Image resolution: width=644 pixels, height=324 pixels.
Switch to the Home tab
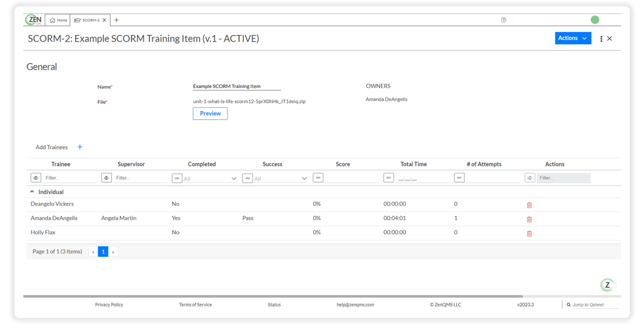(57, 19)
